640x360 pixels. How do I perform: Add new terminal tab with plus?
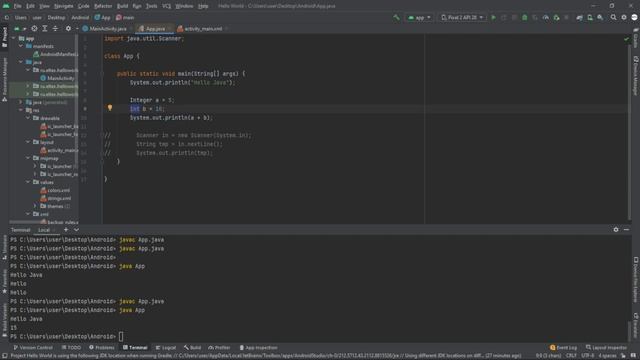pyautogui.click(x=66, y=230)
